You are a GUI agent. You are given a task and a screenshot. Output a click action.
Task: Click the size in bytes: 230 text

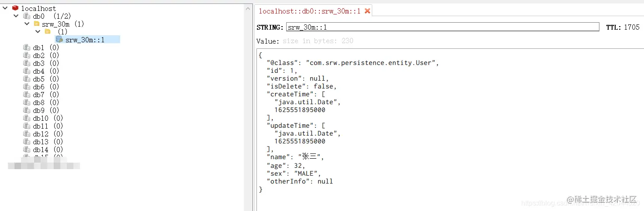[318, 41]
